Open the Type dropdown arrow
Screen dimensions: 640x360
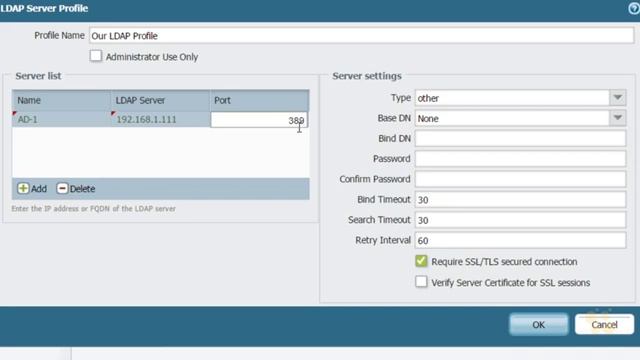618,98
